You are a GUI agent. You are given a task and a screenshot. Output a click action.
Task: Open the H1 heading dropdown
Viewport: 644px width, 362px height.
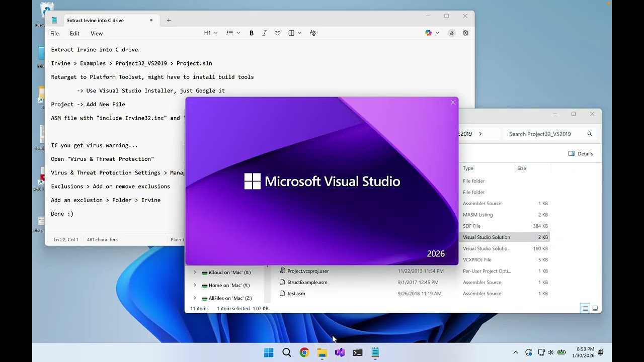(211, 33)
